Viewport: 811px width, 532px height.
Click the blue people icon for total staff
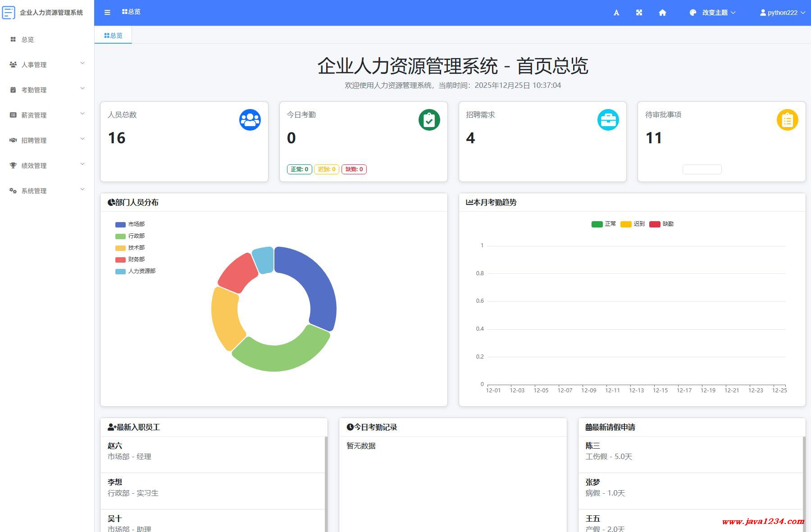(250, 120)
